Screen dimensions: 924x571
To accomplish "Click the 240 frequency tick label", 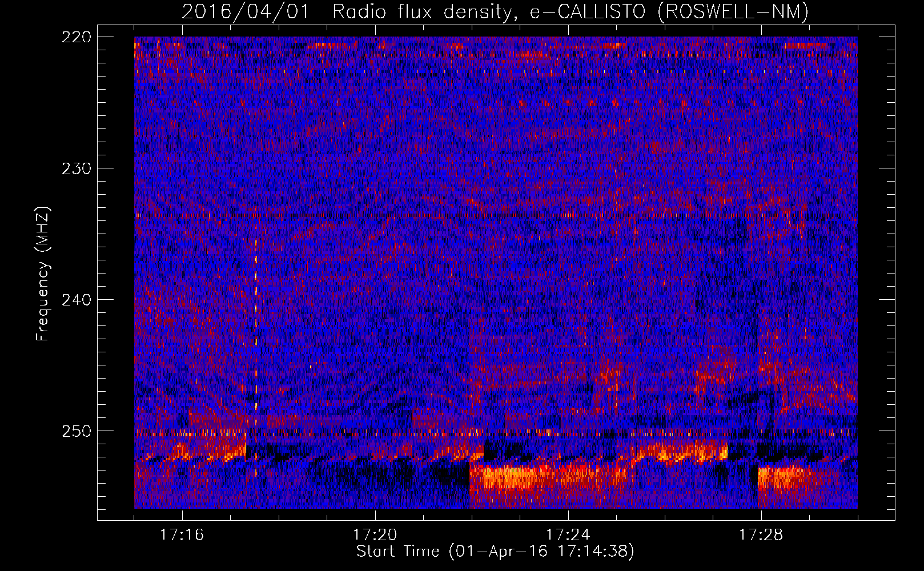I will 76,300.
